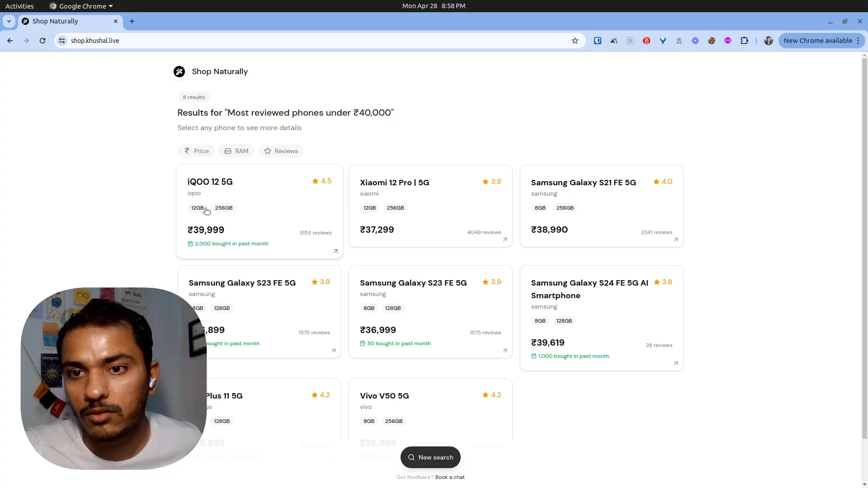This screenshot has width=868, height=488.
Task: Open external link arrow on Samsung Galaxy S21 FE card
Action: 676,239
